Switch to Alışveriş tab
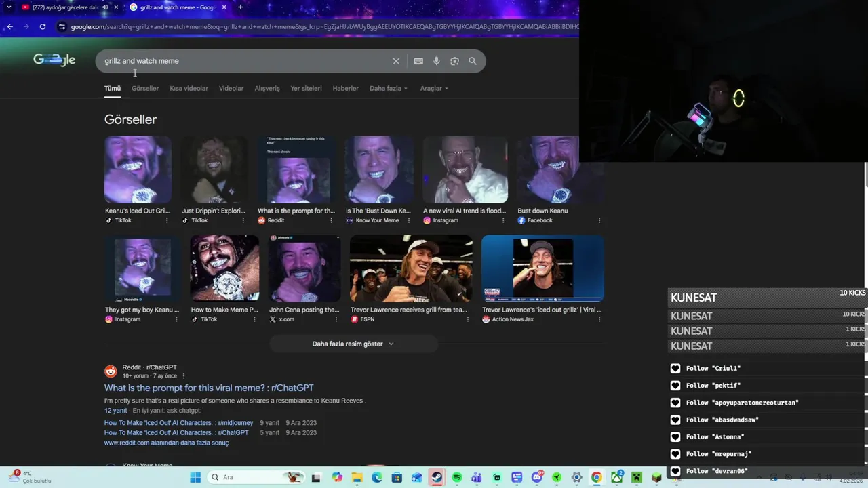 tap(267, 88)
